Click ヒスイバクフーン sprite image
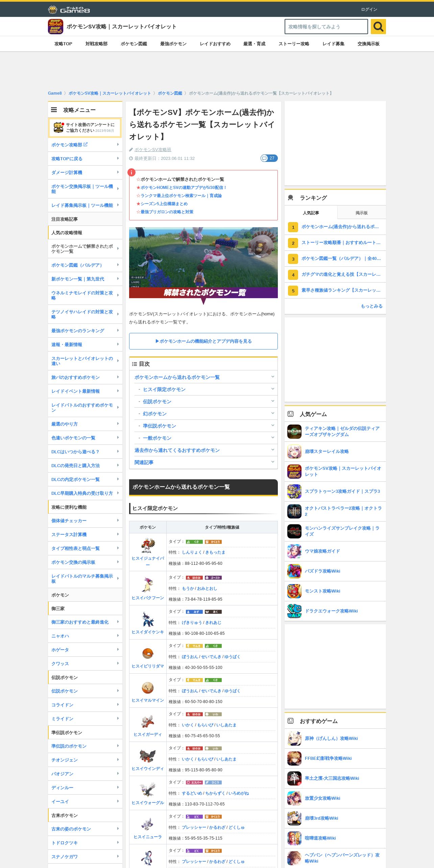The width and height of the screenshot is (434, 868). [148, 585]
